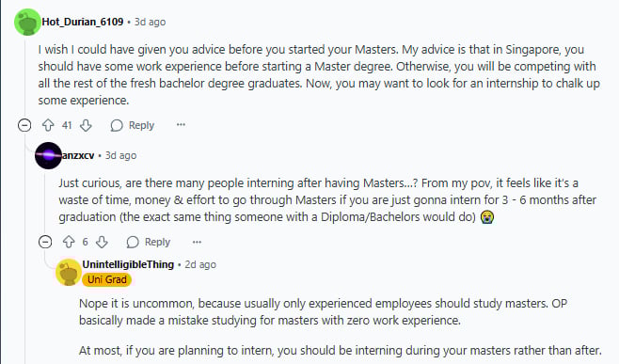Open anzxcv's purple avatar

(x=48, y=155)
